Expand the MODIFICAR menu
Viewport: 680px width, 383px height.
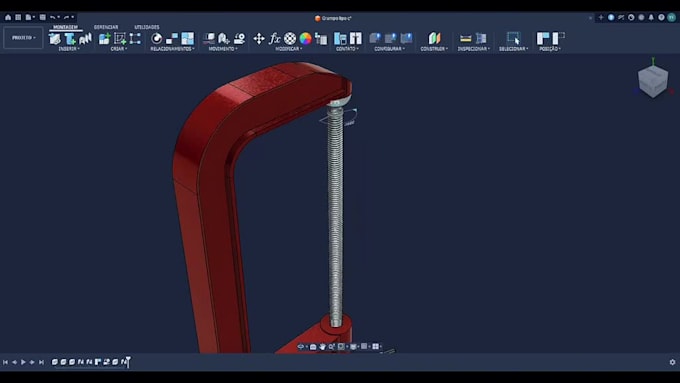pyautogui.click(x=289, y=49)
